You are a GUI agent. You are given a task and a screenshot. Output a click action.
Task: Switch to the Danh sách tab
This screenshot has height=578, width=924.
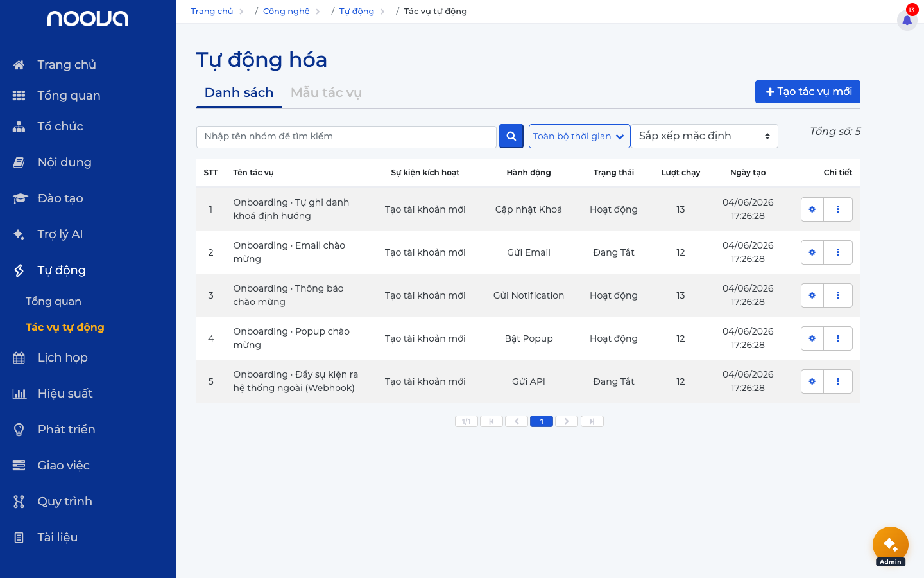click(x=239, y=92)
